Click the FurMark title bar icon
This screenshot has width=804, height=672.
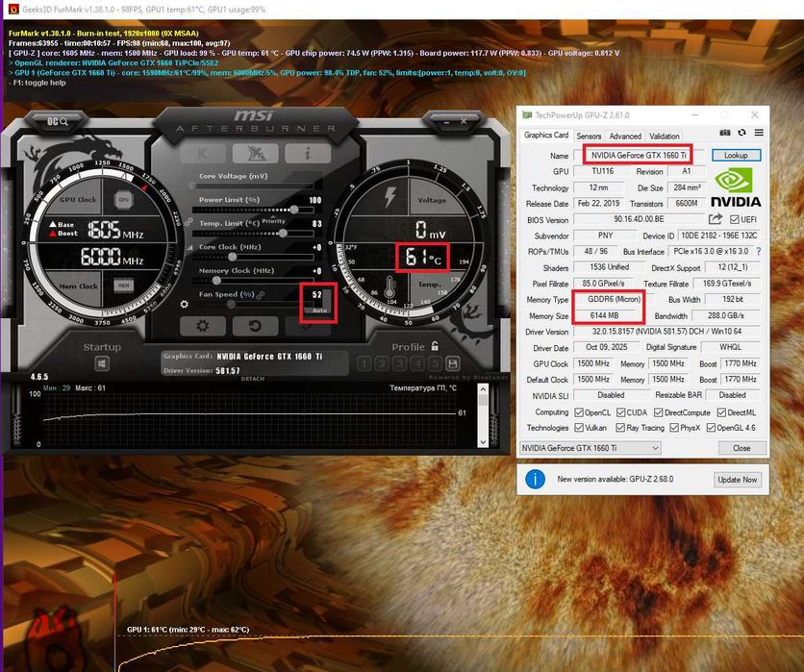[13, 9]
